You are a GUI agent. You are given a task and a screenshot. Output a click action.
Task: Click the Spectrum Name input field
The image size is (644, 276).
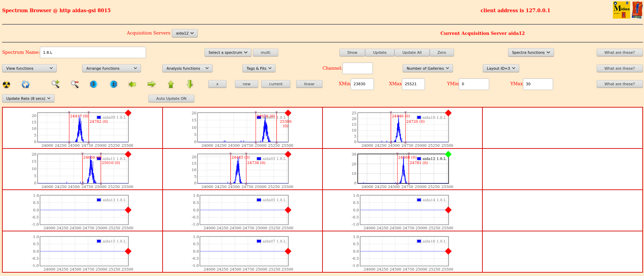tap(93, 52)
